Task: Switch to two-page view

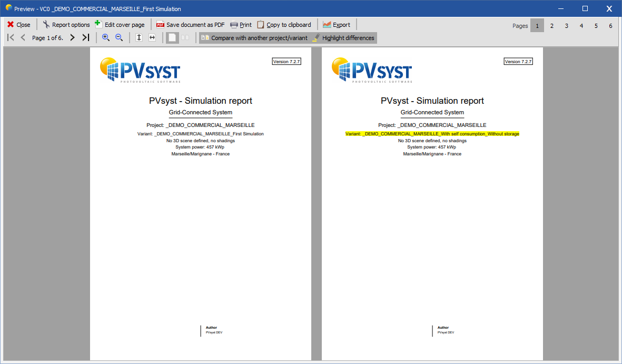Action: point(185,38)
